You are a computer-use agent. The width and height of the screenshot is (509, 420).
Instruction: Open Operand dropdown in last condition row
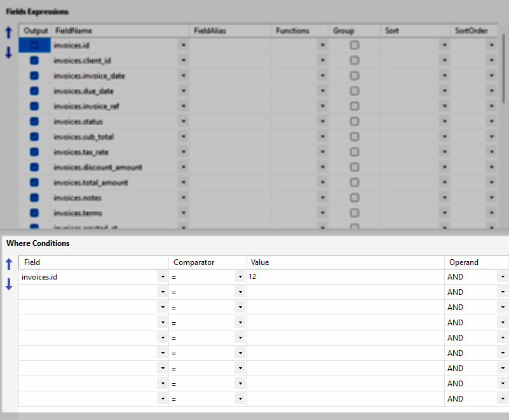503,398
